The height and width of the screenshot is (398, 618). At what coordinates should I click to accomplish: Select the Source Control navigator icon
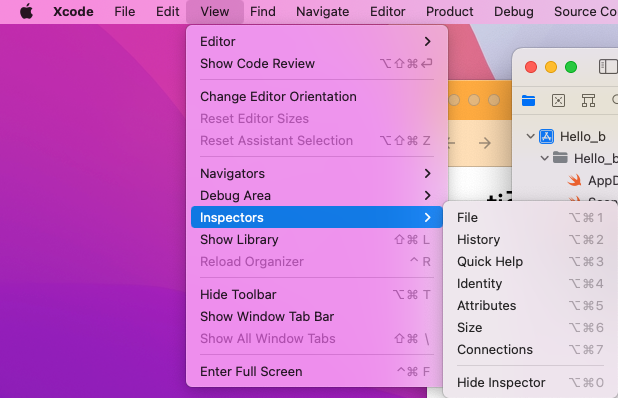[x=558, y=100]
